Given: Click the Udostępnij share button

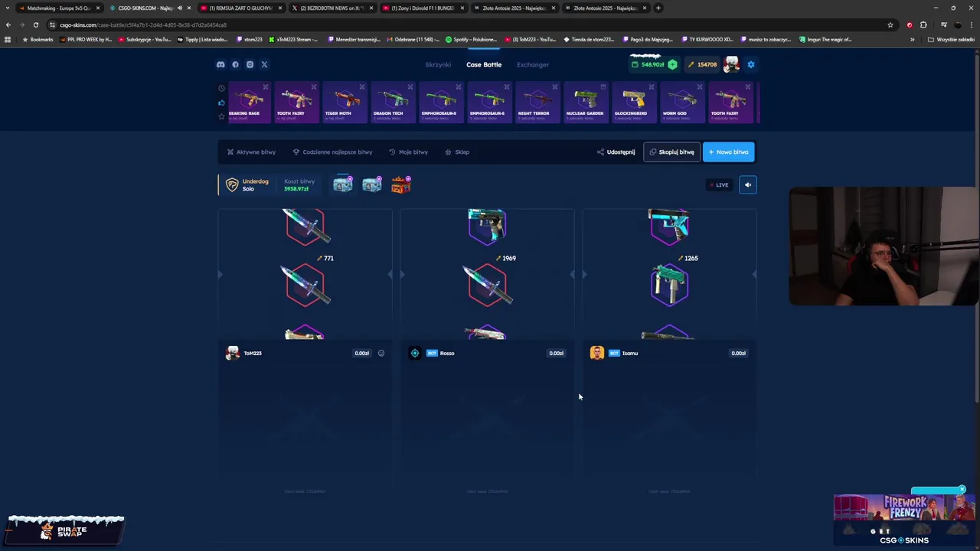Looking at the screenshot, I should point(616,152).
